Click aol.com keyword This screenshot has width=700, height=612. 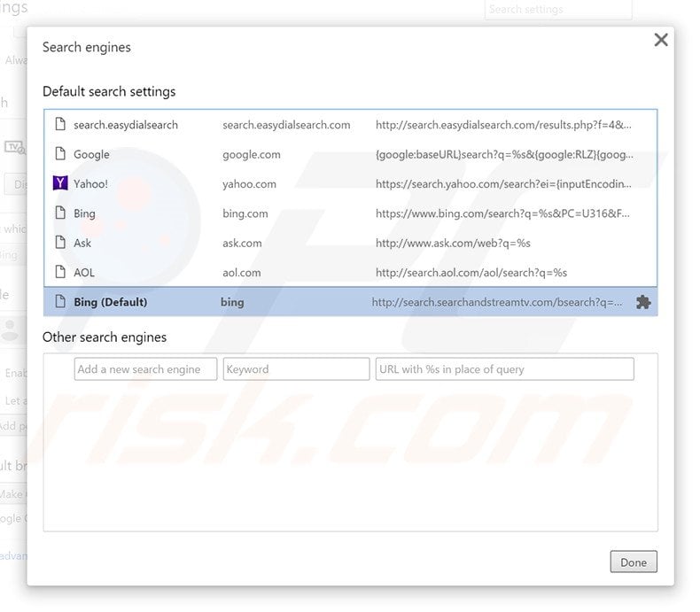tap(242, 273)
